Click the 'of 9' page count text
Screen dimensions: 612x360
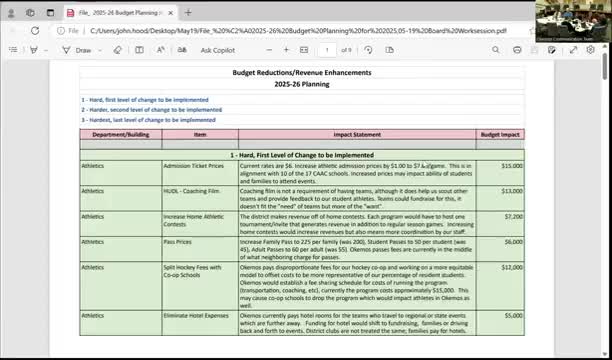346,50
